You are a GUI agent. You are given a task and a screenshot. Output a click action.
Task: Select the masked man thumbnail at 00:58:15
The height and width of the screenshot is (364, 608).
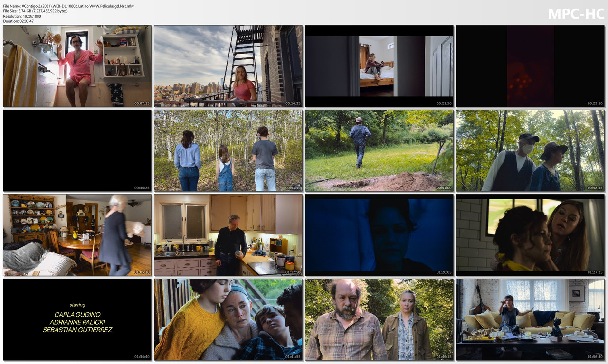coord(530,150)
